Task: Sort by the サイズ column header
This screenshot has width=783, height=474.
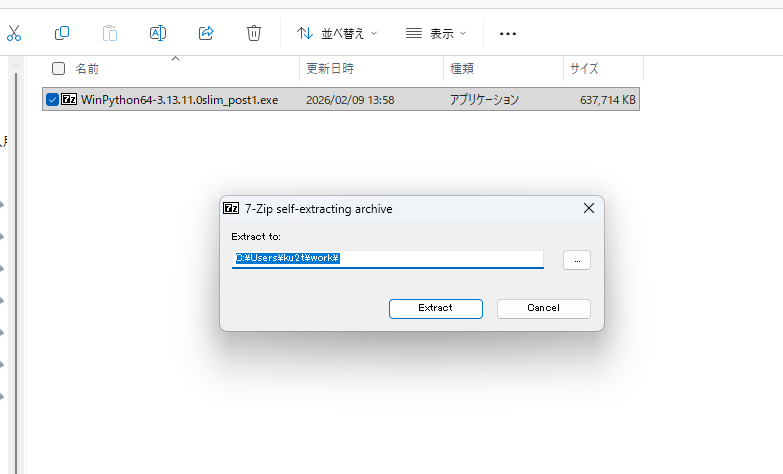Action: point(584,68)
